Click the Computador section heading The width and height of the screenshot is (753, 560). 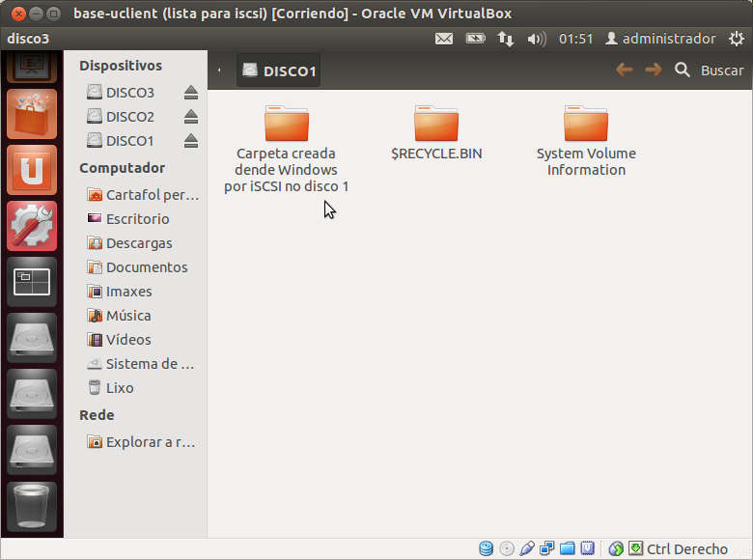click(x=122, y=168)
